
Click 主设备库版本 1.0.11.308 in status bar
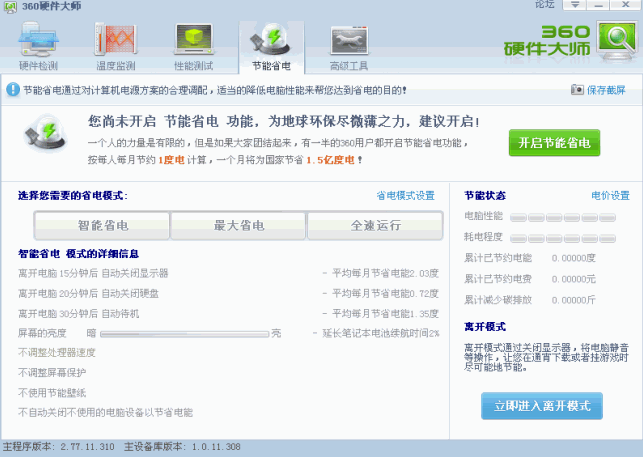pos(182,447)
